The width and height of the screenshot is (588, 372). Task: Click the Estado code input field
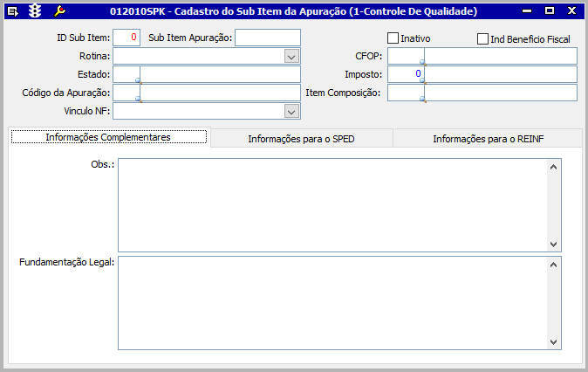[126, 74]
